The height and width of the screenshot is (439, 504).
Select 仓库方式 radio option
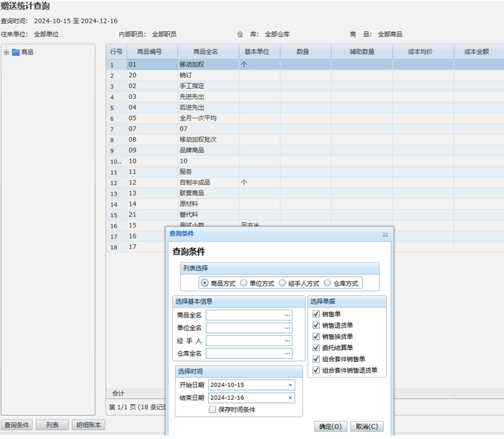(x=328, y=283)
